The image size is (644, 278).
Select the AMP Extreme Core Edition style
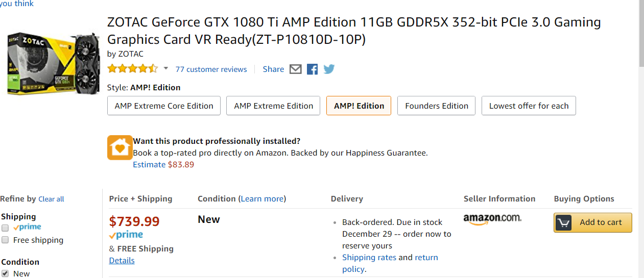pyautogui.click(x=164, y=106)
